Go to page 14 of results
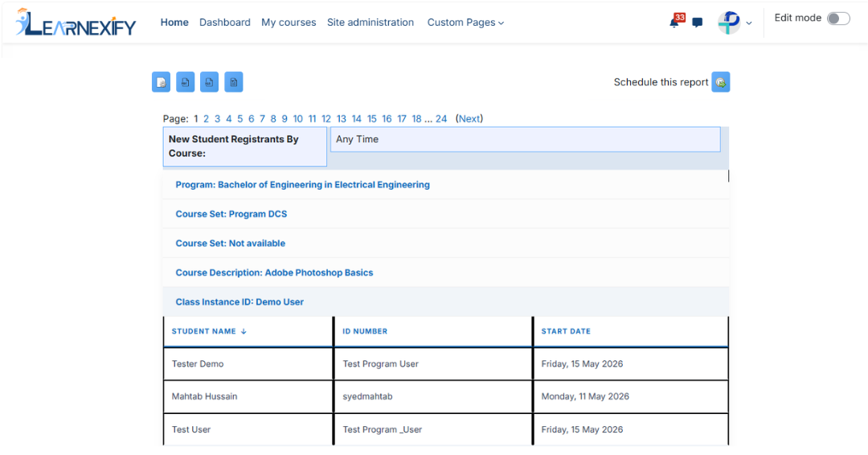The width and height of the screenshot is (868, 455). (357, 119)
